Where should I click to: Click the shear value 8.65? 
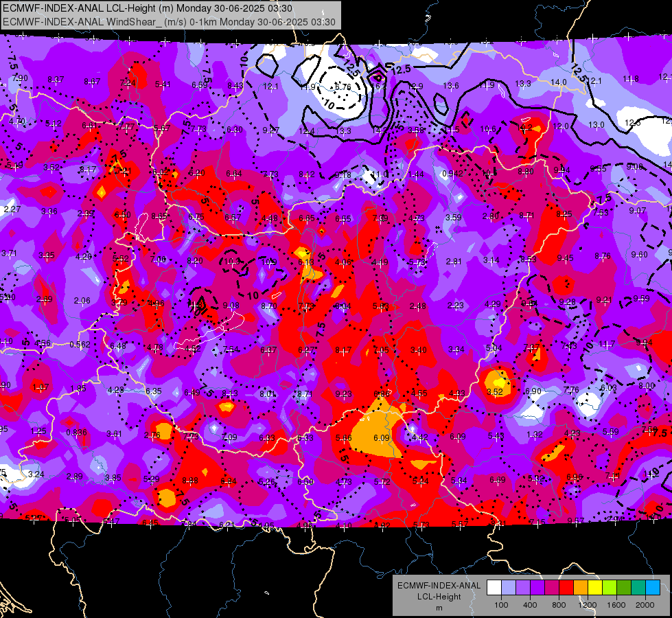coord(159,216)
